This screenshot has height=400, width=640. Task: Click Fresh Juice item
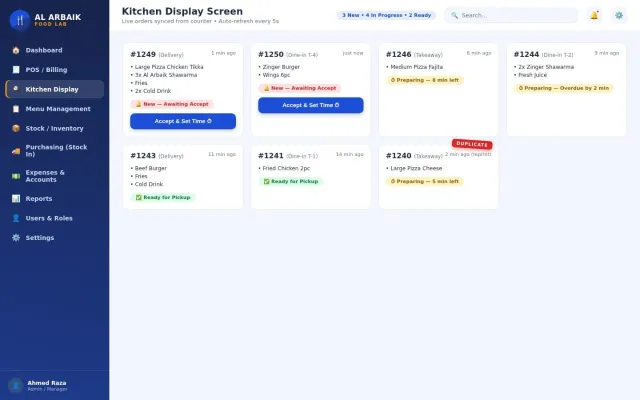[x=530, y=75]
